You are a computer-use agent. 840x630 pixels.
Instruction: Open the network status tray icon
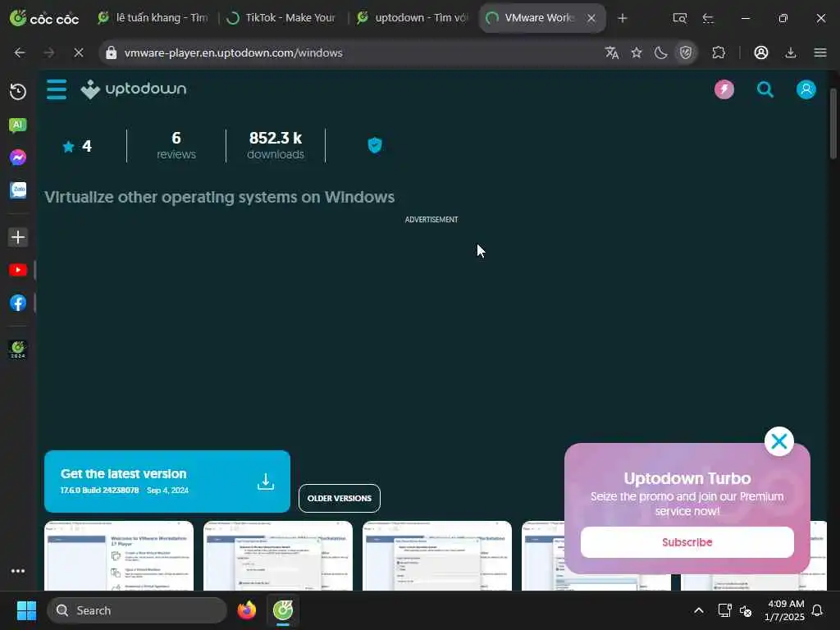pos(724,610)
